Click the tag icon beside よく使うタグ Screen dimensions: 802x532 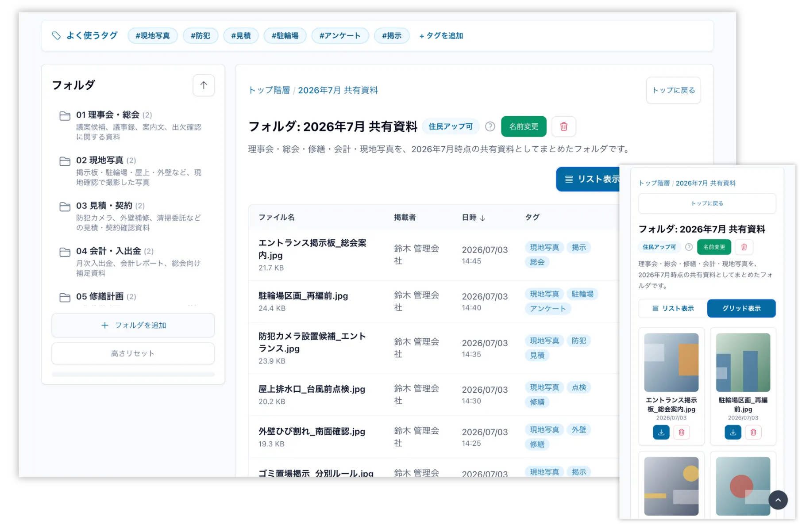pyautogui.click(x=56, y=35)
